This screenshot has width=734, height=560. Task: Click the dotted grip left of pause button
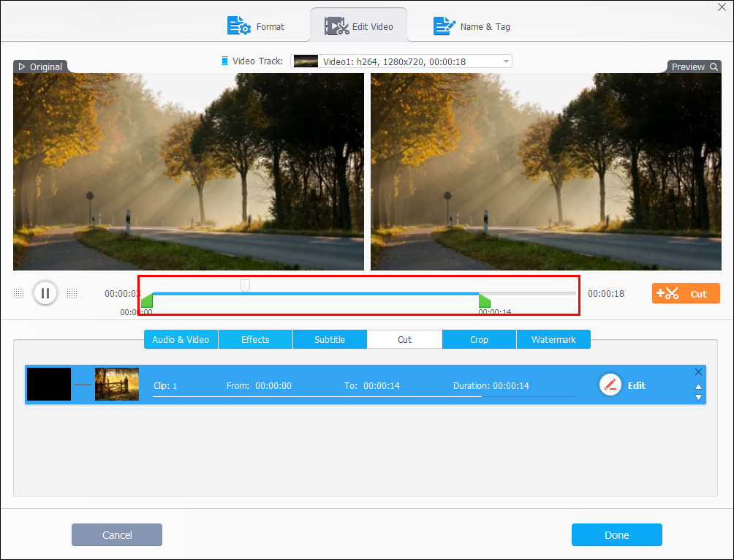point(19,294)
